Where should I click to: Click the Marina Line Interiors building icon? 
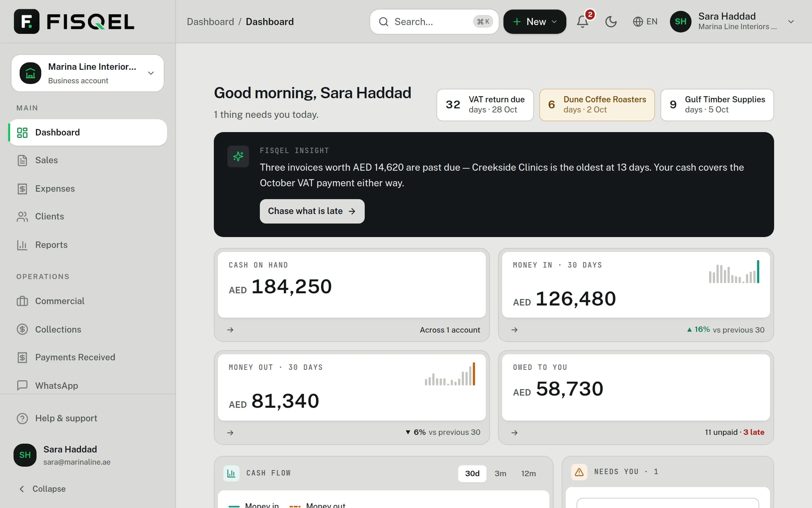[30, 73]
